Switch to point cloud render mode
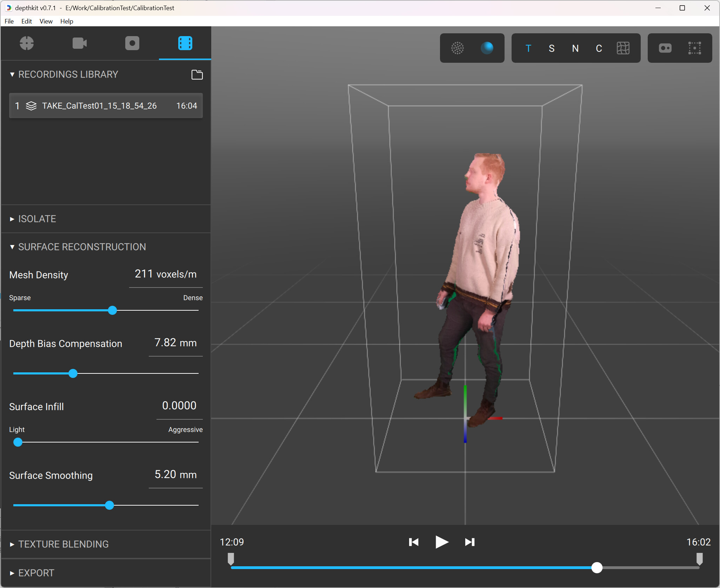This screenshot has height=588, width=720. (x=458, y=48)
